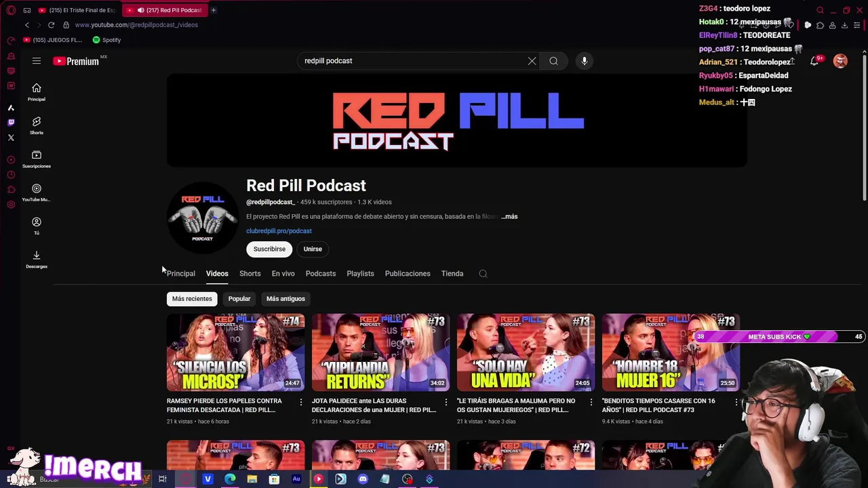Open the channel Podcasts tab

click(x=321, y=274)
